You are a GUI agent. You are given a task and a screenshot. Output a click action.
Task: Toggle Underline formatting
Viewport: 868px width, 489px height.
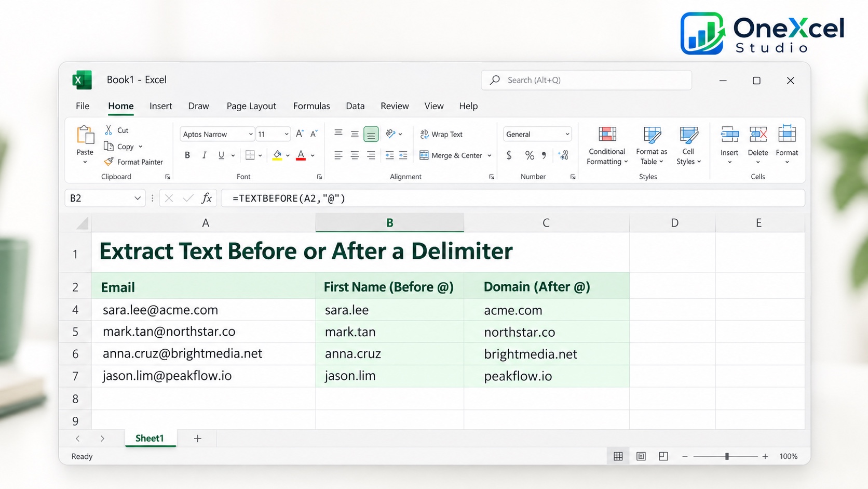click(221, 155)
